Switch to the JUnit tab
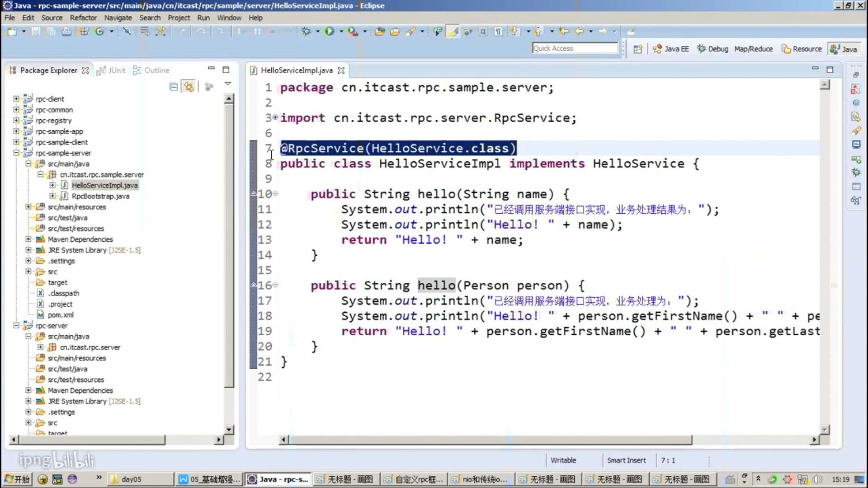Screen dimensions: 868x488 pyautogui.click(x=111, y=70)
